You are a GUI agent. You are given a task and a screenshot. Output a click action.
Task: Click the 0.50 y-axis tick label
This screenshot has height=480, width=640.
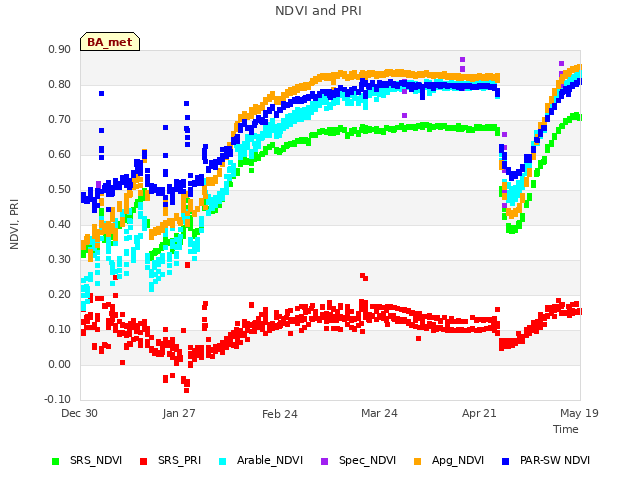(60, 190)
